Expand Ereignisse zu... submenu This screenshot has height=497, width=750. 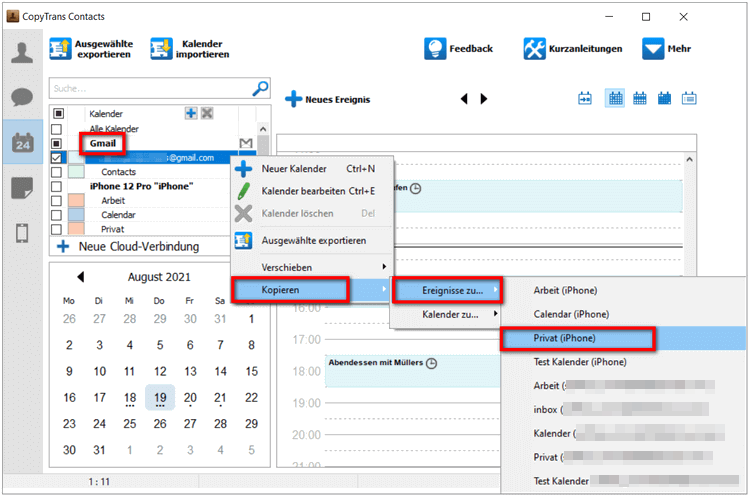click(x=447, y=290)
